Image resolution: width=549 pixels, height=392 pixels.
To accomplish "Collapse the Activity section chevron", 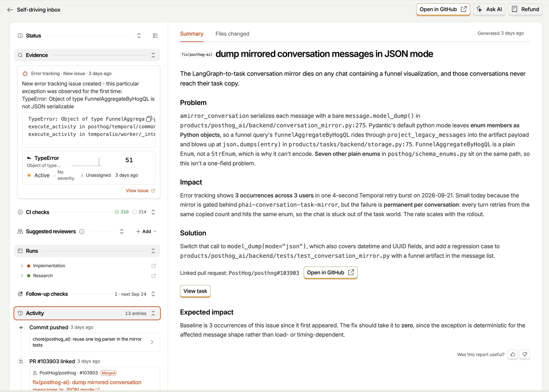I will coord(153,313).
